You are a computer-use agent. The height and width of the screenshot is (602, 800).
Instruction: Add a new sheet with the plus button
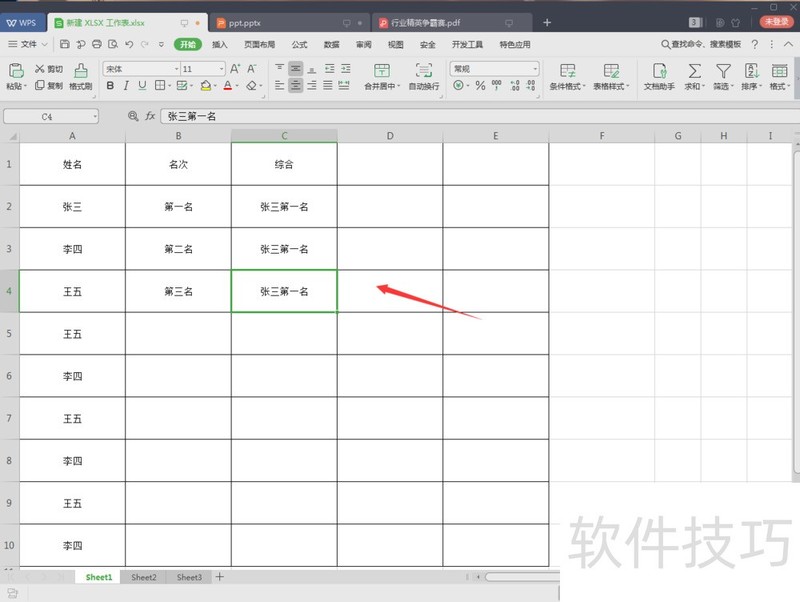click(x=218, y=577)
